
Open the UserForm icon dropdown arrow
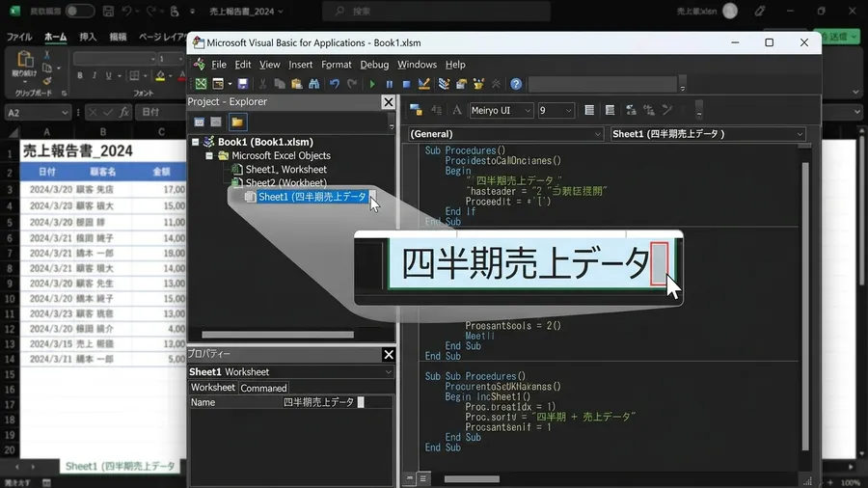tap(230, 84)
